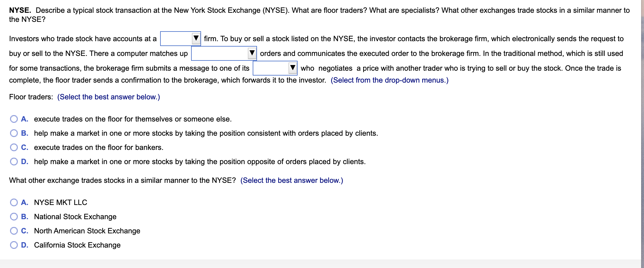Select floor traders option B radio button
This screenshot has width=644, height=268.
(x=14, y=133)
